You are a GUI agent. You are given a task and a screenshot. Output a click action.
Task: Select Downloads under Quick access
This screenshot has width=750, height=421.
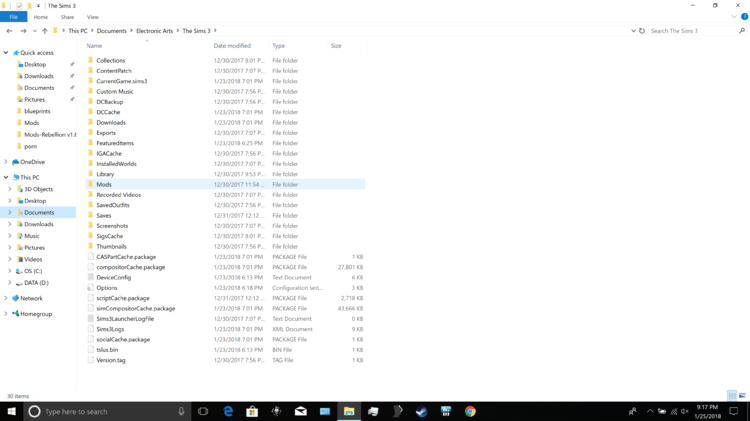click(x=39, y=76)
